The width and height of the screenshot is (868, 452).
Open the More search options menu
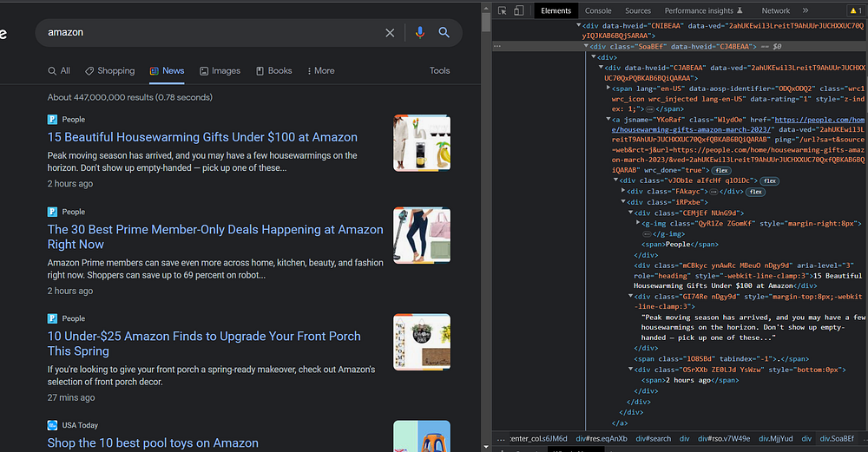pos(320,71)
